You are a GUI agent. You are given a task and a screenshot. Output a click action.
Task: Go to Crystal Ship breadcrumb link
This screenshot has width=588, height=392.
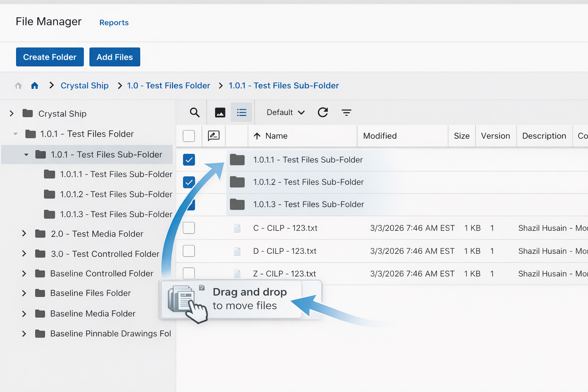coord(85,86)
